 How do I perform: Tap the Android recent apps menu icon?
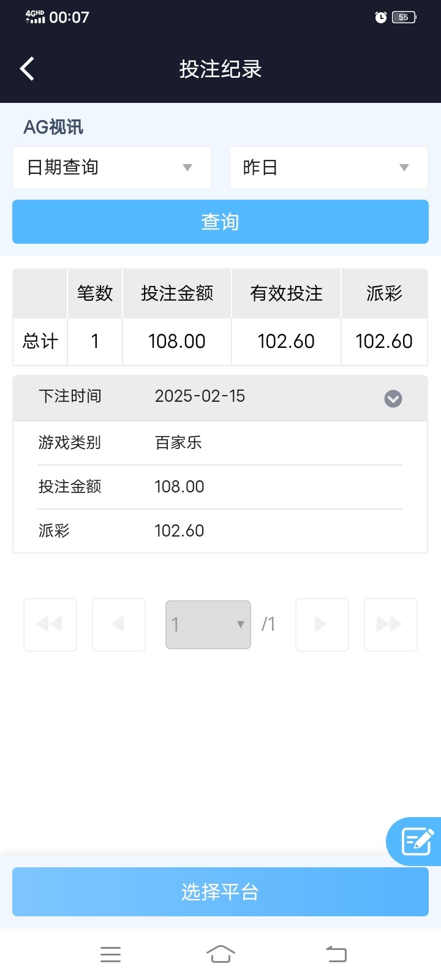pos(110,954)
